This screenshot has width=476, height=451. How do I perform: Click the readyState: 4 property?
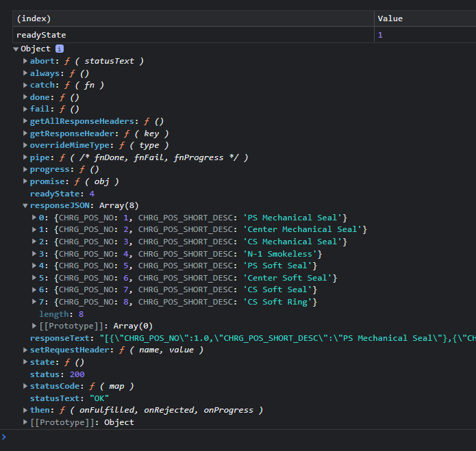pyautogui.click(x=62, y=194)
